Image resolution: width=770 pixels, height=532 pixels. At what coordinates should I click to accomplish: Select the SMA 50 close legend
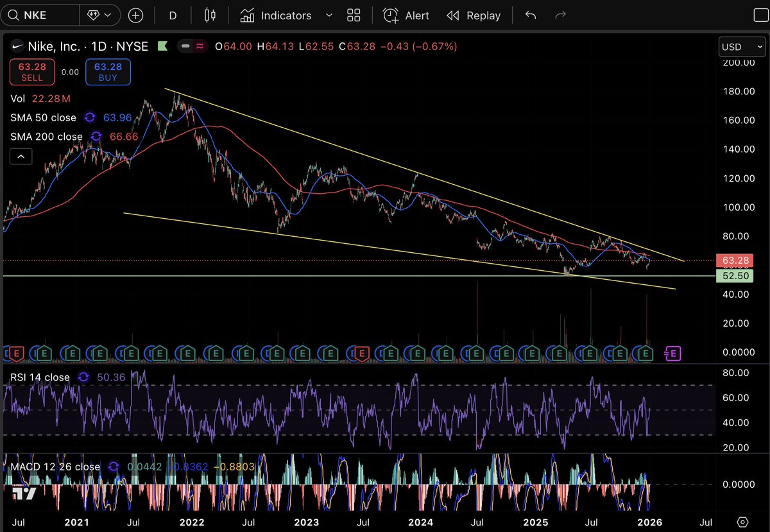[43, 117]
